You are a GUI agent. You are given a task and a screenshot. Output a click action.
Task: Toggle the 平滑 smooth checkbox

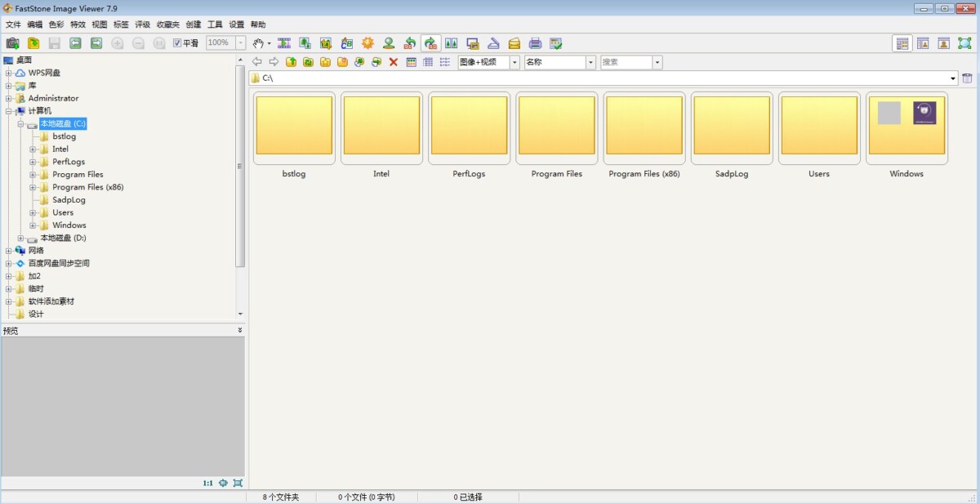click(177, 43)
